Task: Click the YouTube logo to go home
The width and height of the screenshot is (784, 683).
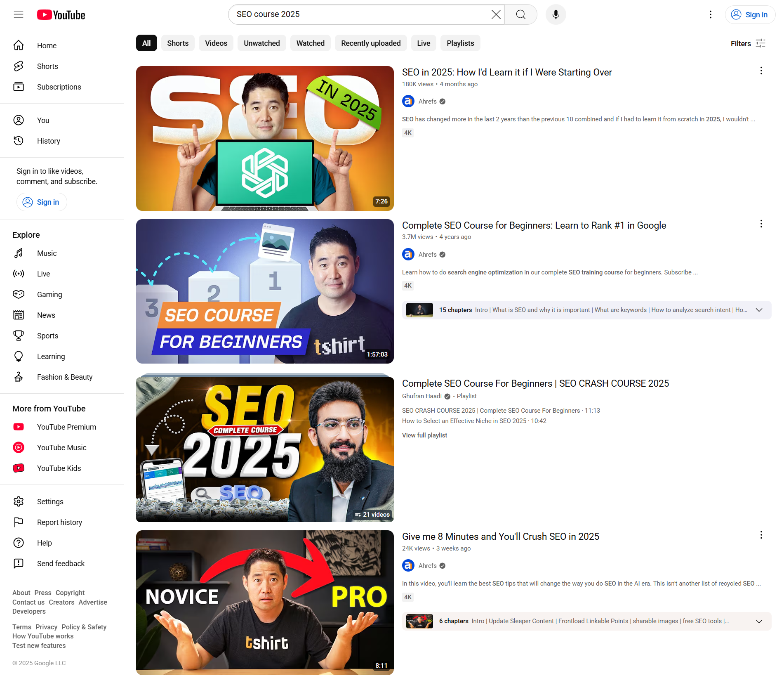Action: pyautogui.click(x=61, y=14)
